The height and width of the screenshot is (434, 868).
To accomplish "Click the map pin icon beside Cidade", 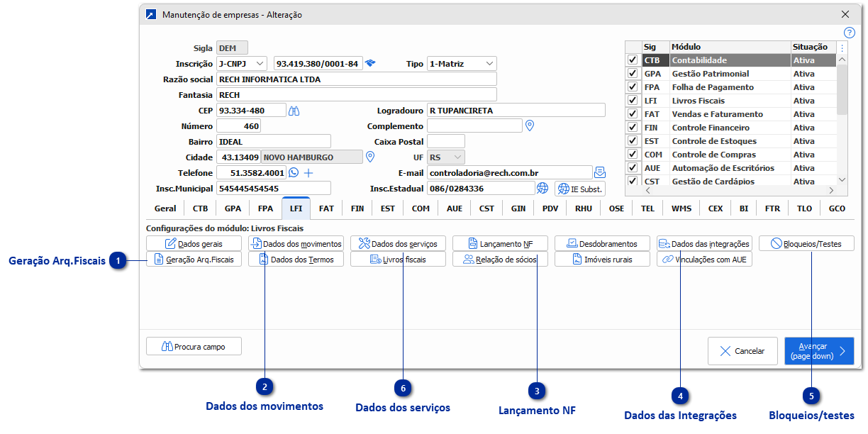I will tap(369, 157).
